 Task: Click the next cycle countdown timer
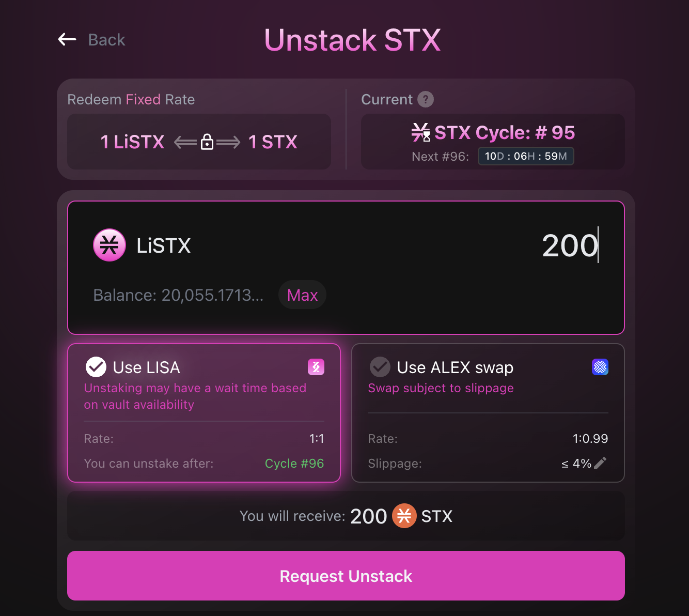pyautogui.click(x=526, y=156)
